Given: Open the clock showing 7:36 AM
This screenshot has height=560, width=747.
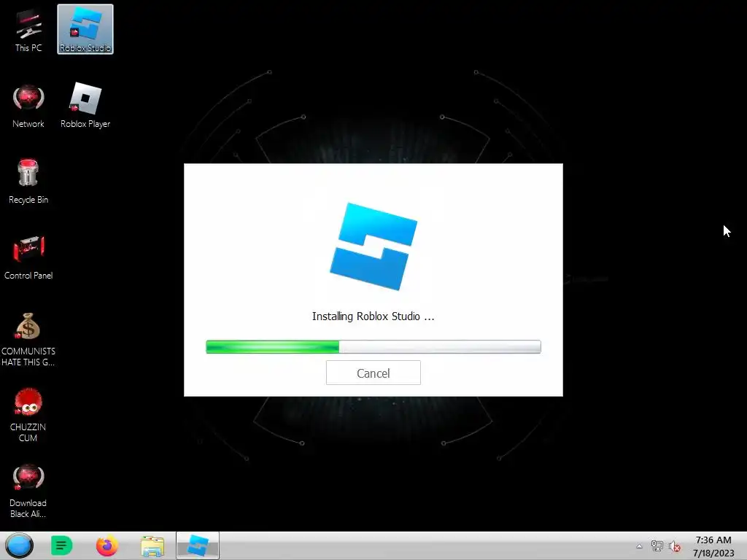Looking at the screenshot, I should tap(713, 546).
